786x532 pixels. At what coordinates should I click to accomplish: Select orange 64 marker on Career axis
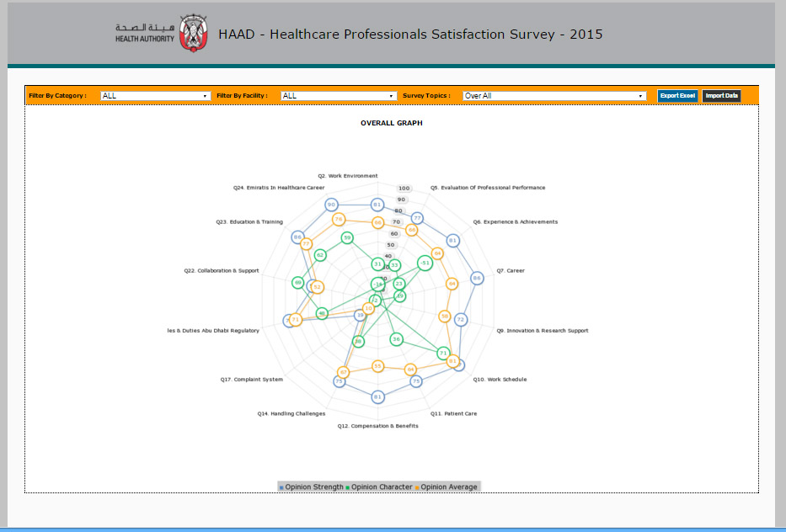452,284
